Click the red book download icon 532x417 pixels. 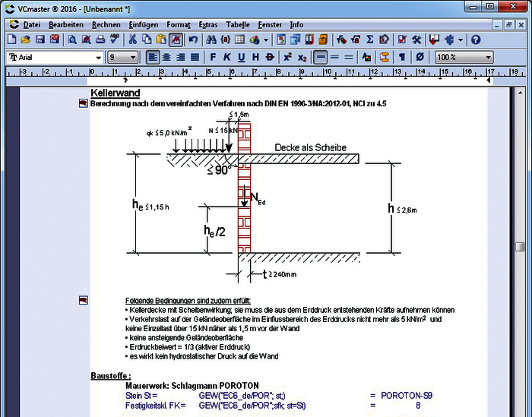tap(434, 39)
